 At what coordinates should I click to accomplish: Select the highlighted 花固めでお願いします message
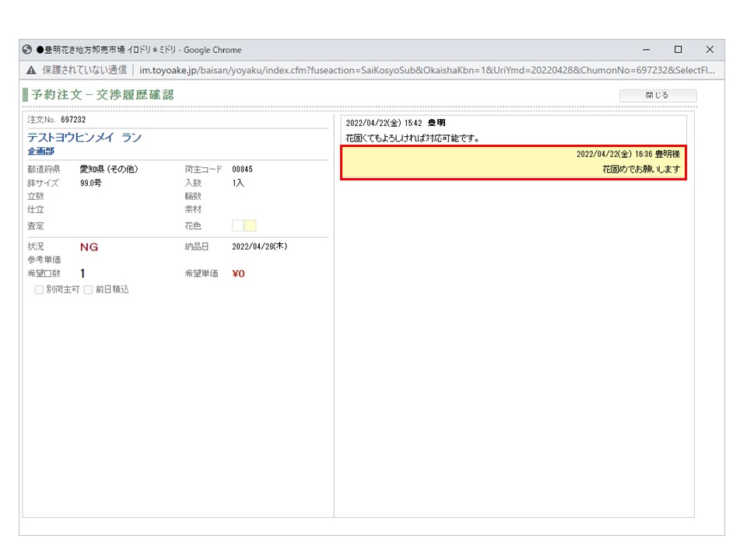[x=641, y=169]
